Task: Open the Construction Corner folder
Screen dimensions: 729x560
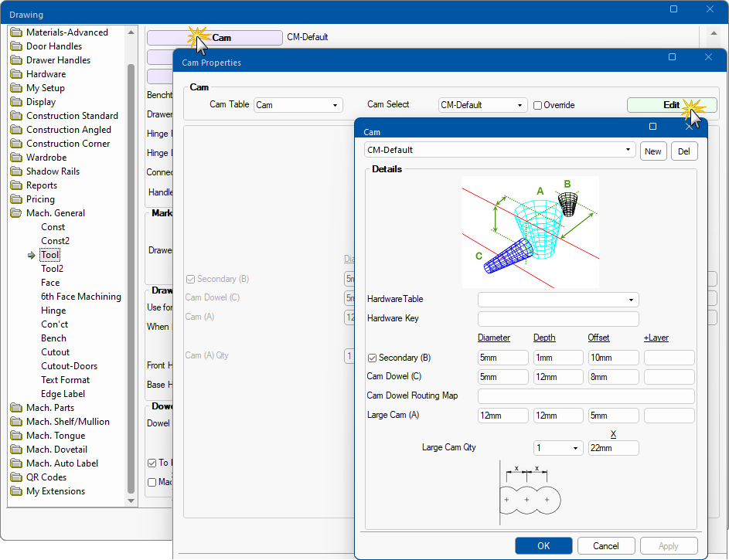Action: pyautogui.click(x=70, y=143)
